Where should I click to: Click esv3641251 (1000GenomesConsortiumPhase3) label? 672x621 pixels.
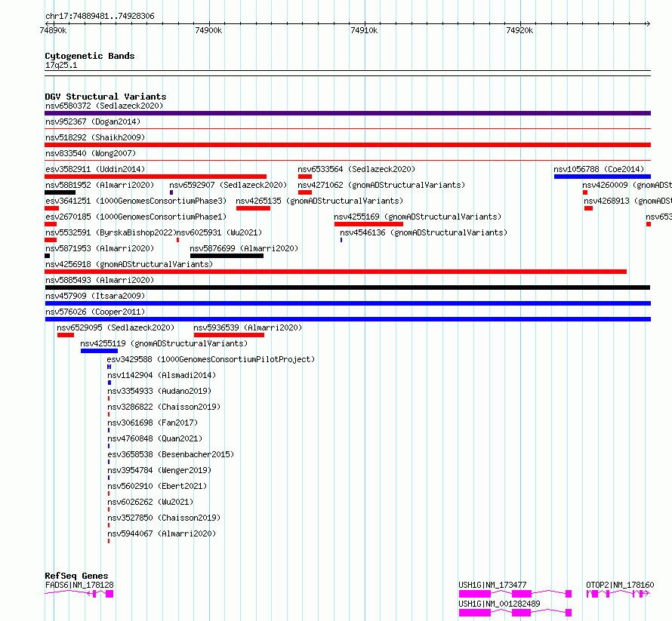point(136,201)
